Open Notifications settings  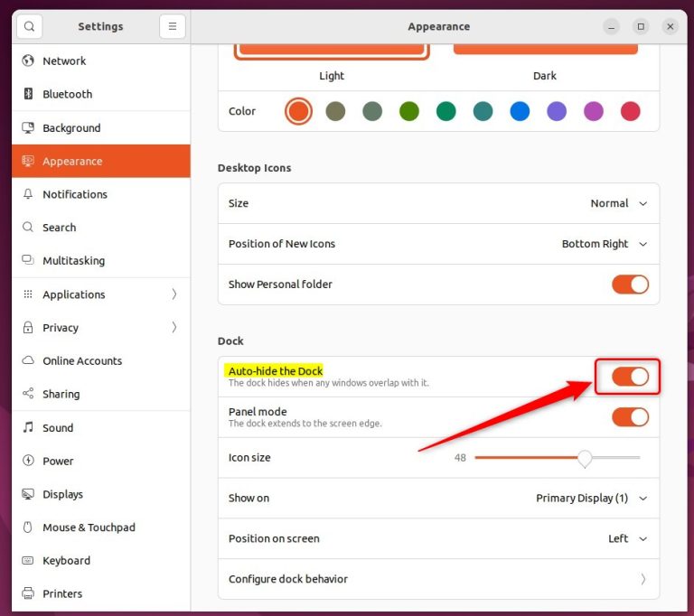101,194
